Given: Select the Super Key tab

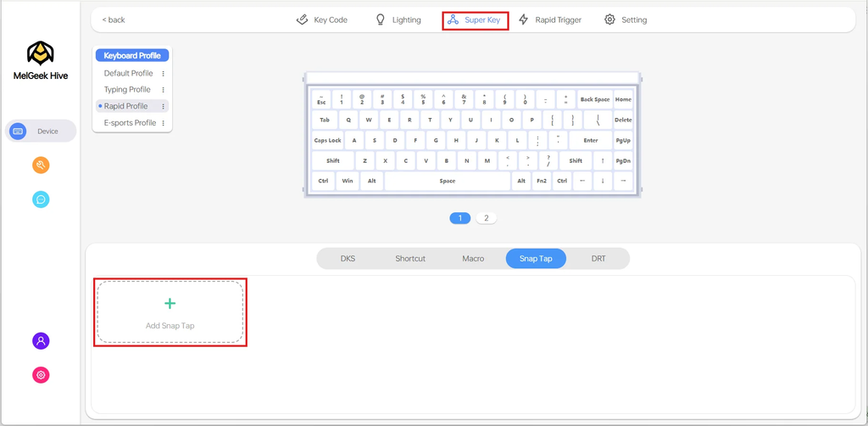Looking at the screenshot, I should [475, 20].
